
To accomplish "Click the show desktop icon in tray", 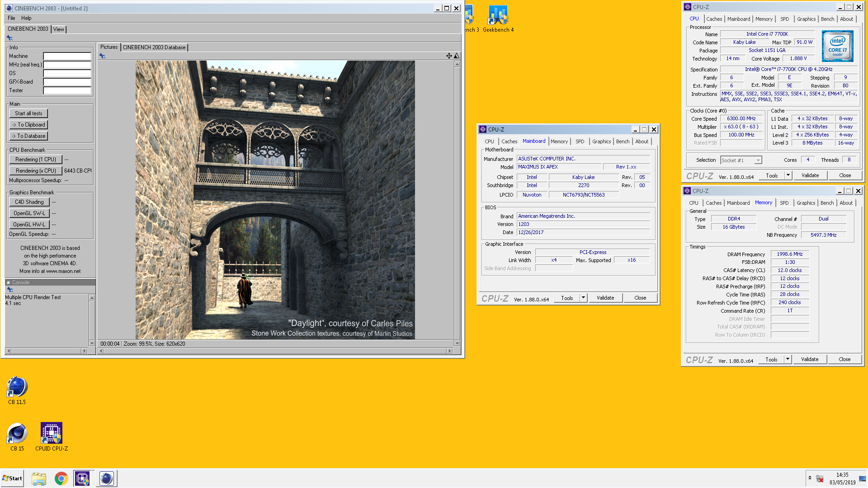I will click(863, 479).
